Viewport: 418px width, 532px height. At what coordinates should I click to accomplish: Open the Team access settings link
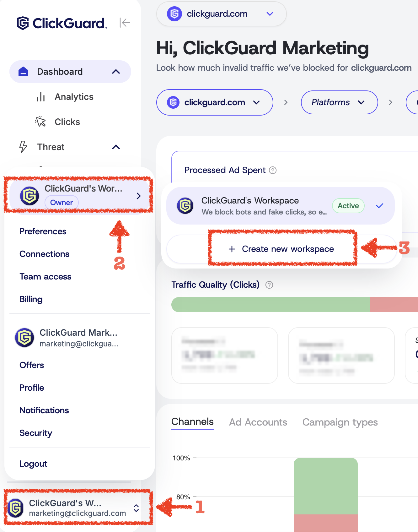(x=46, y=277)
